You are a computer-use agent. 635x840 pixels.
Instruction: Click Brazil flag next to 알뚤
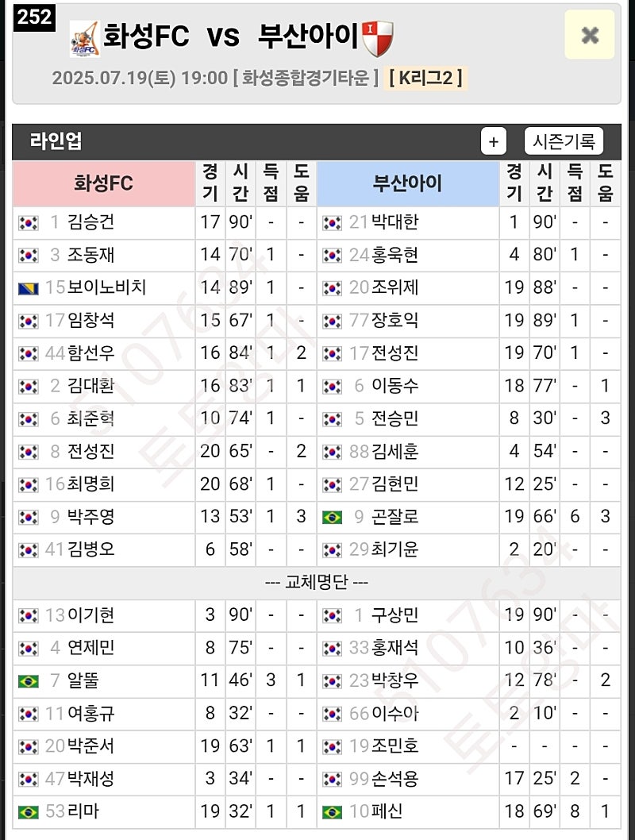pyautogui.click(x=29, y=681)
